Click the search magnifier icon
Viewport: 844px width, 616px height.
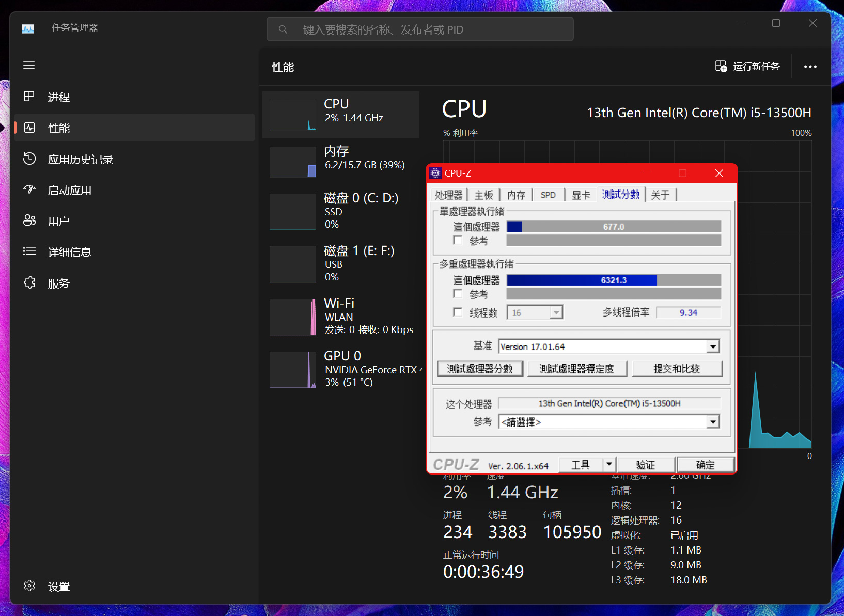[x=283, y=29]
